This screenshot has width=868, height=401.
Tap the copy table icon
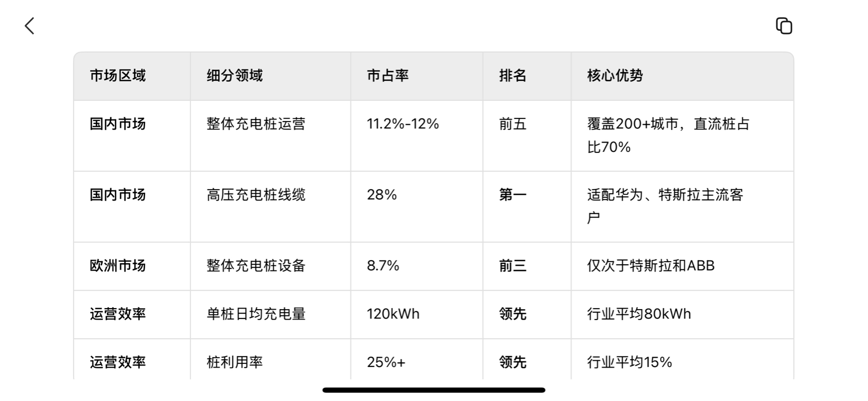784,26
